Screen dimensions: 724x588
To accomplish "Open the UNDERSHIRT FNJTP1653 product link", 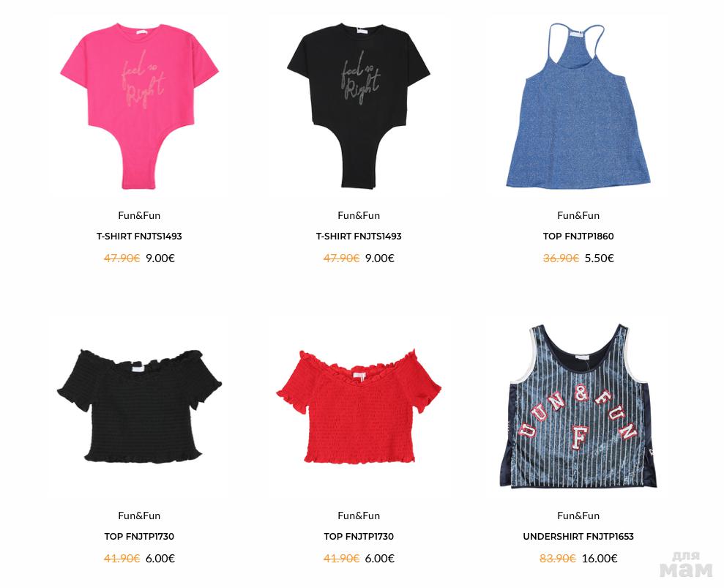I will point(578,536).
